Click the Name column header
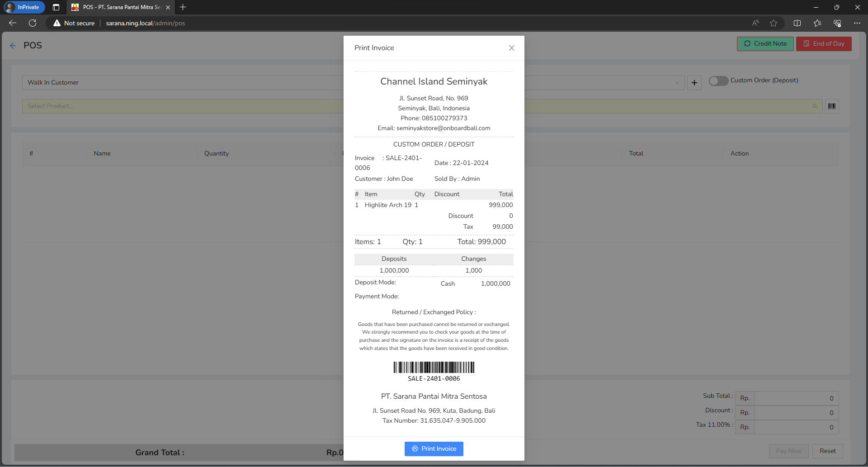Viewport: 868px width, 467px height. click(x=102, y=154)
